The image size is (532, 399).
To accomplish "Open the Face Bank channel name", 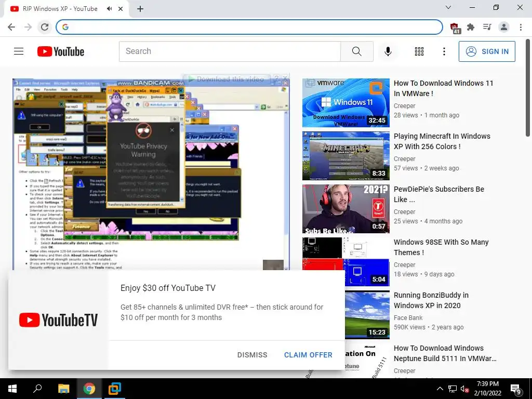I will click(x=408, y=317).
